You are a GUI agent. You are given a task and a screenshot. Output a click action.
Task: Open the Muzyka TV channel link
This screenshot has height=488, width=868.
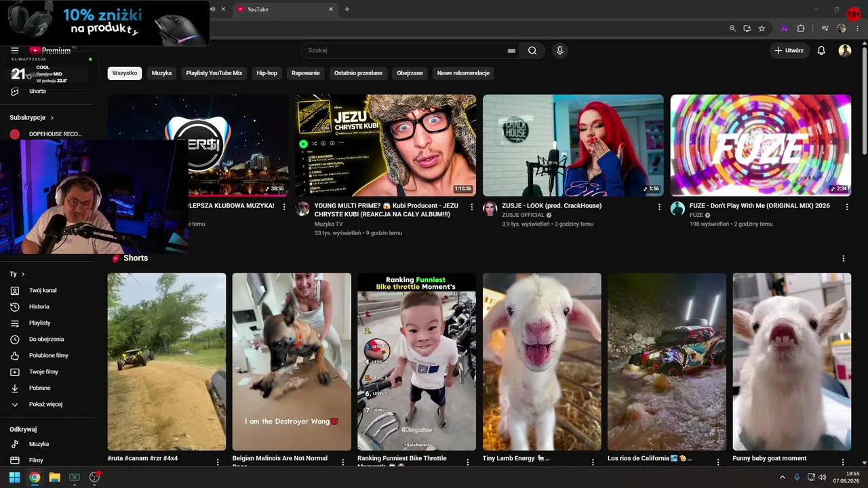tap(328, 224)
